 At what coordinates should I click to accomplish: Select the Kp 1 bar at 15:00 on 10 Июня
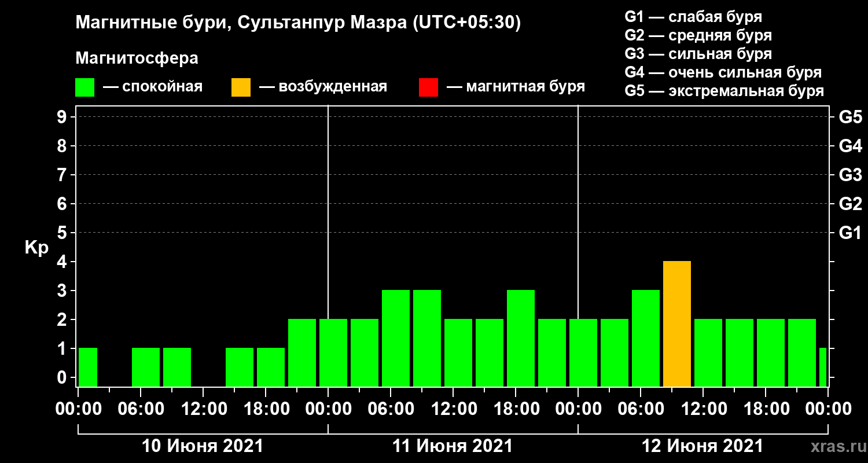(x=240, y=368)
